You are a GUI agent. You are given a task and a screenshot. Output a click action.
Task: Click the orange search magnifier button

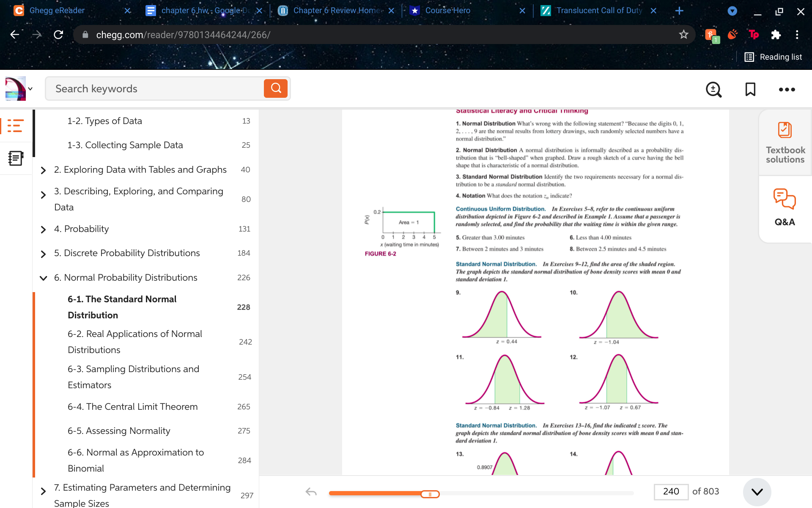(x=276, y=88)
